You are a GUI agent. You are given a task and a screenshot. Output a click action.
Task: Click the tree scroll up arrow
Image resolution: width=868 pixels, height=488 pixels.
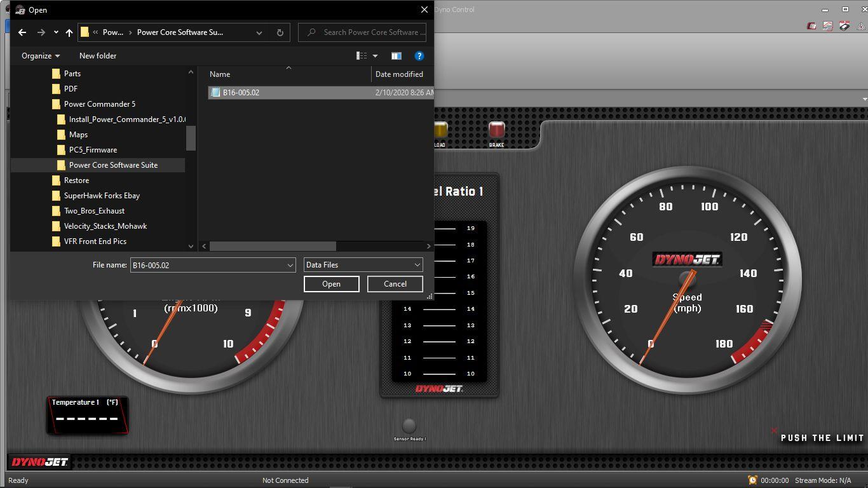click(x=191, y=72)
